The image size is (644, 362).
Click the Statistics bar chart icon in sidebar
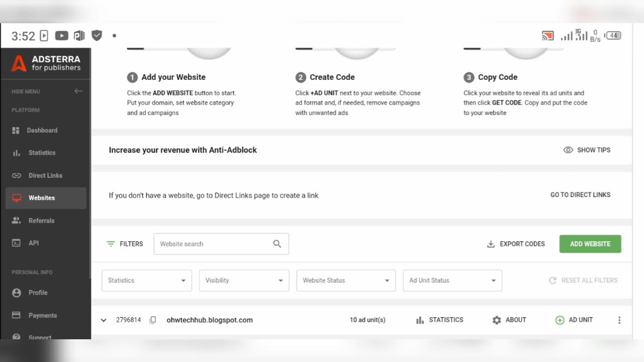[x=16, y=153]
